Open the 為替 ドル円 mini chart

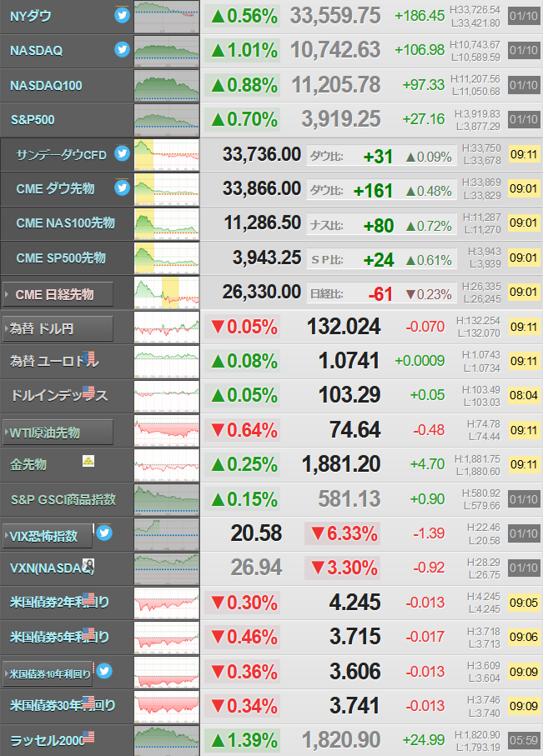167,327
